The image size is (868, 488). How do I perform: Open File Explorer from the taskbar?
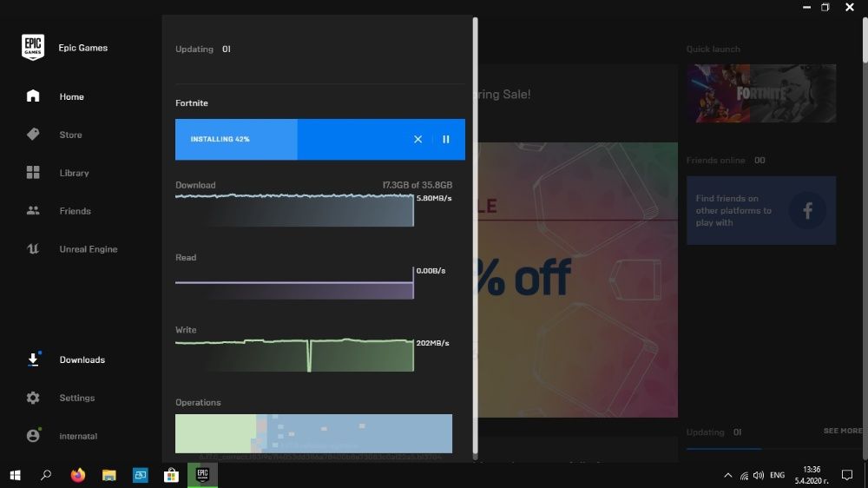tap(109, 475)
